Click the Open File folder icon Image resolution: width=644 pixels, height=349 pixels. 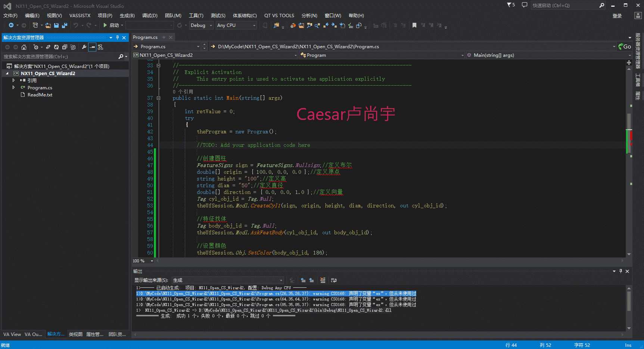48,25
